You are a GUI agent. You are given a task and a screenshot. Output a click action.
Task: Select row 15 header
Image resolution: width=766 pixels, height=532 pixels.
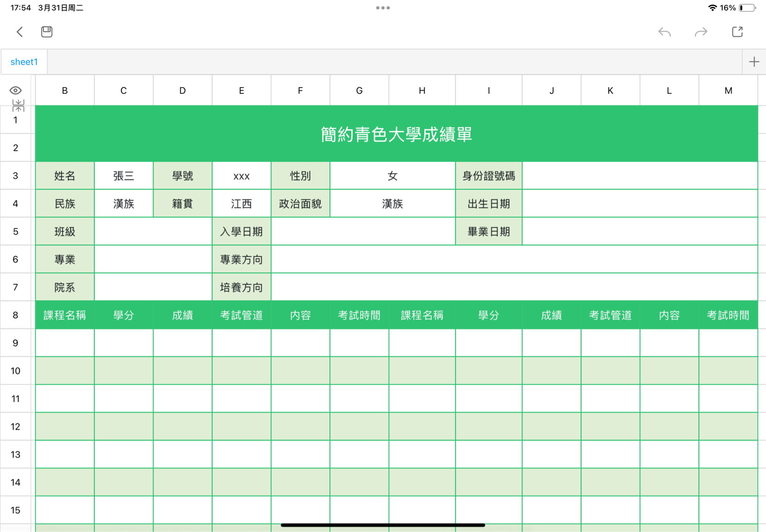15,510
